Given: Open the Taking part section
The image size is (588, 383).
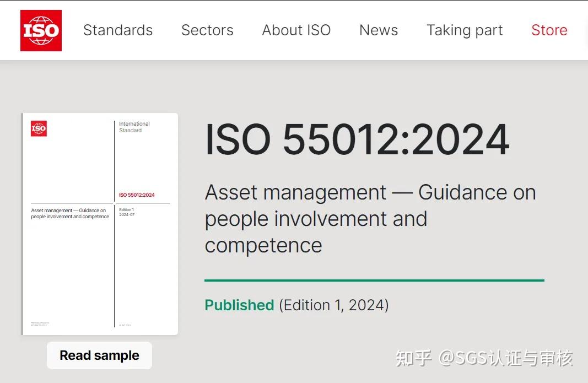Looking at the screenshot, I should (465, 30).
